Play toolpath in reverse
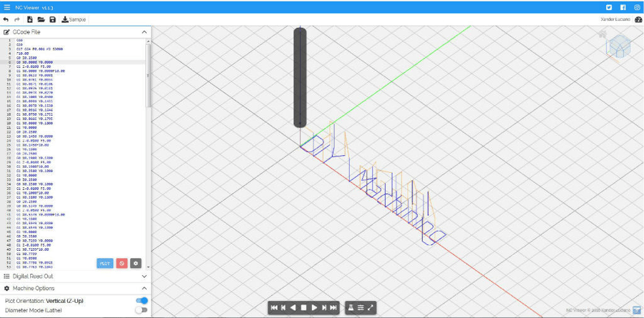 click(293, 308)
